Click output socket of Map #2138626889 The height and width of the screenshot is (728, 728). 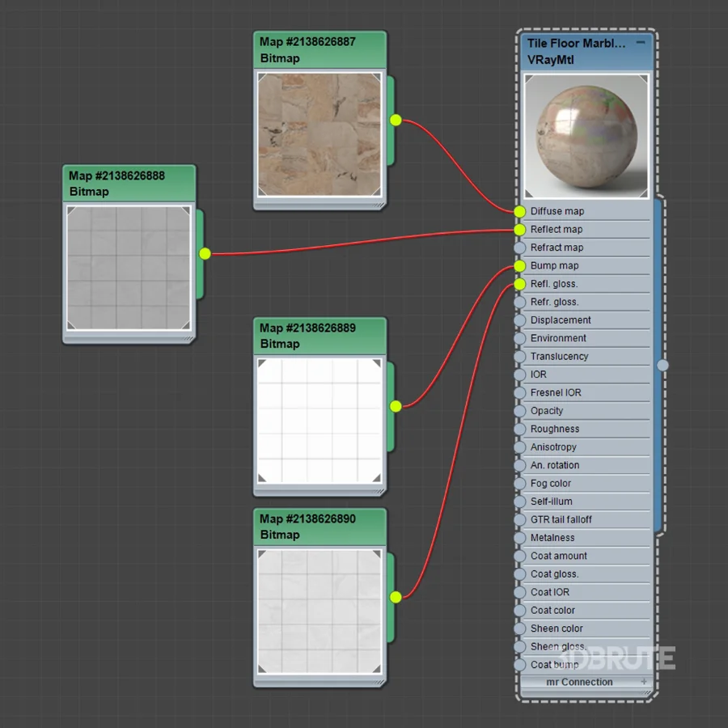(396, 406)
